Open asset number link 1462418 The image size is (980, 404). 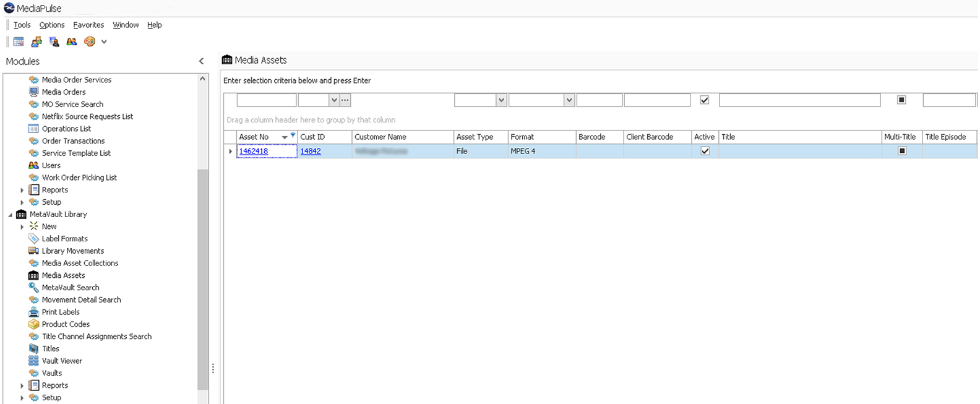point(254,151)
